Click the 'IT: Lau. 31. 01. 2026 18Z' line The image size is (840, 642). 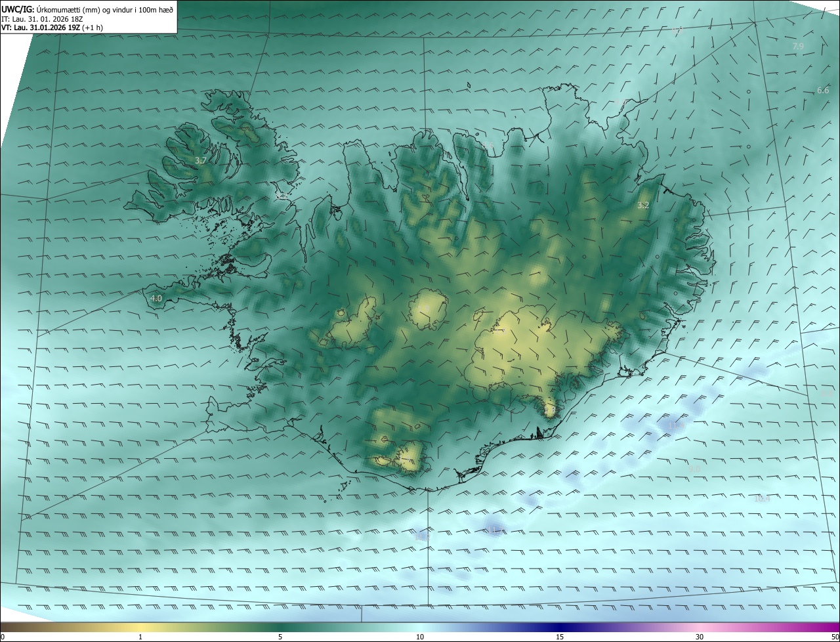tap(43, 19)
